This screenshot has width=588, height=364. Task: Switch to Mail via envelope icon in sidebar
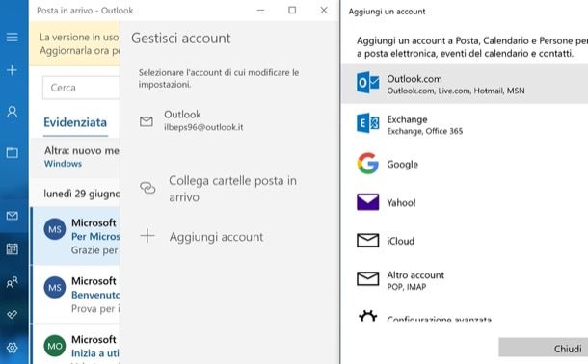tap(12, 216)
